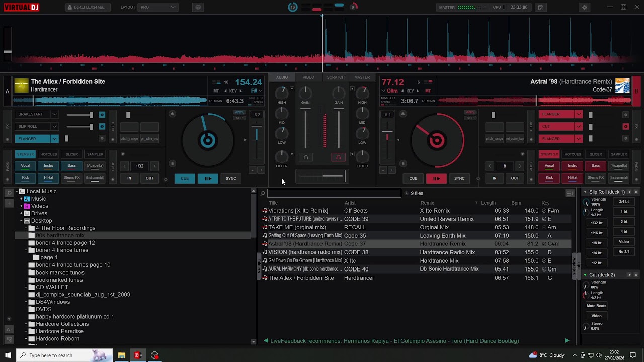Click the 1/16 bt slip roll pad
644x362 pixels.
[596, 233]
